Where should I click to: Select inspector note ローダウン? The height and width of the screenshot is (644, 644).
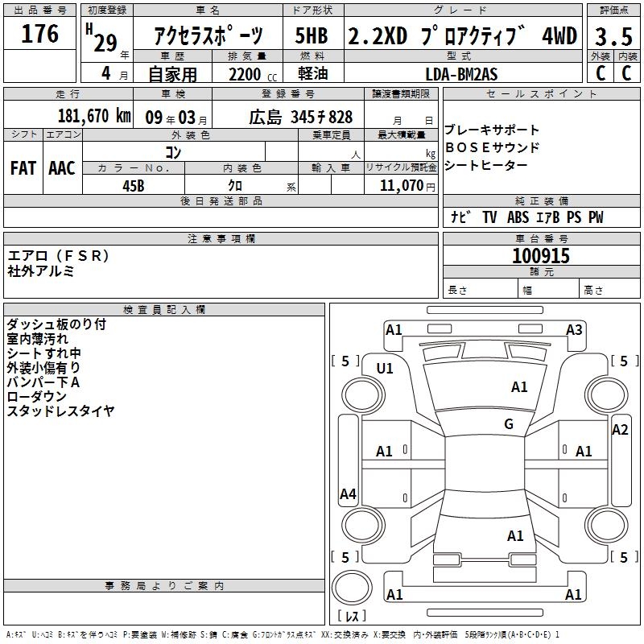[36, 396]
